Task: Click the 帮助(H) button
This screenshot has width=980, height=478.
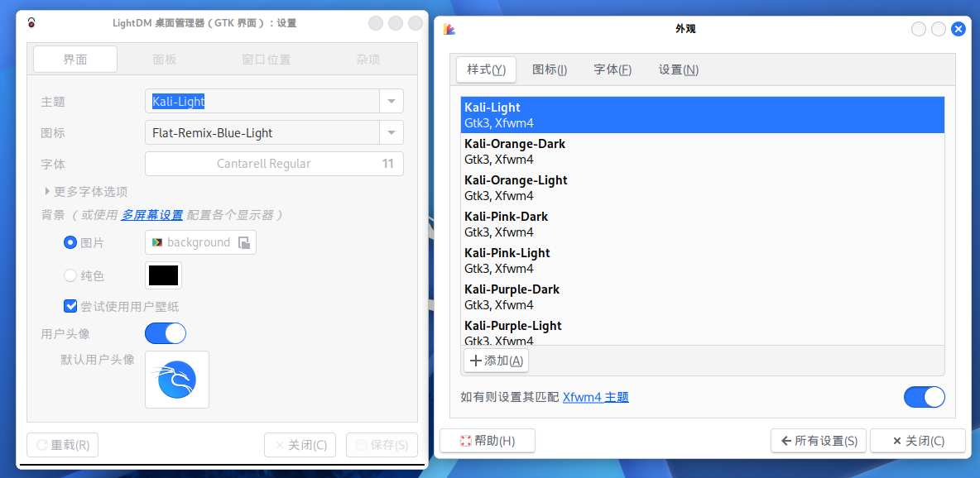Action: (488, 441)
